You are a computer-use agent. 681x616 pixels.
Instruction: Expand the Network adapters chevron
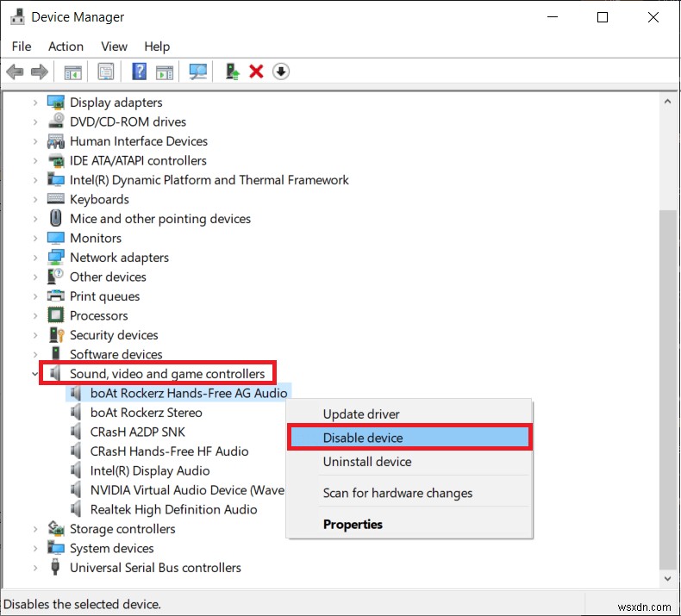click(35, 258)
